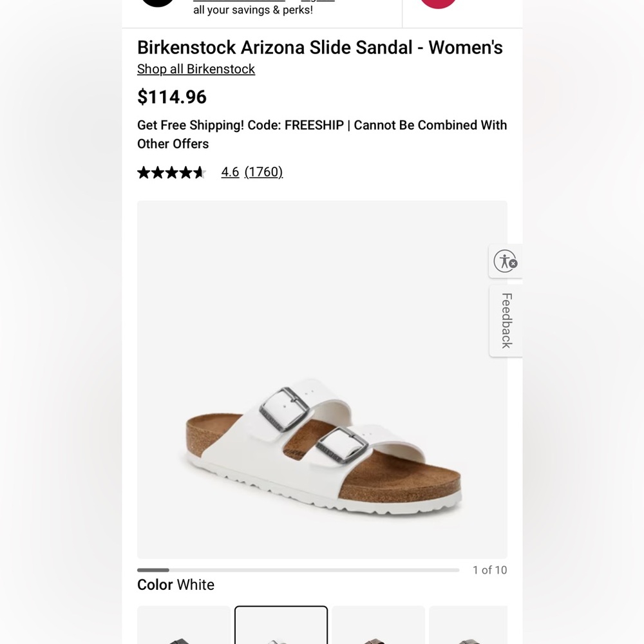The image size is (644, 644).
Task: Open the Shop all Birkenstock link
Action: coord(196,69)
